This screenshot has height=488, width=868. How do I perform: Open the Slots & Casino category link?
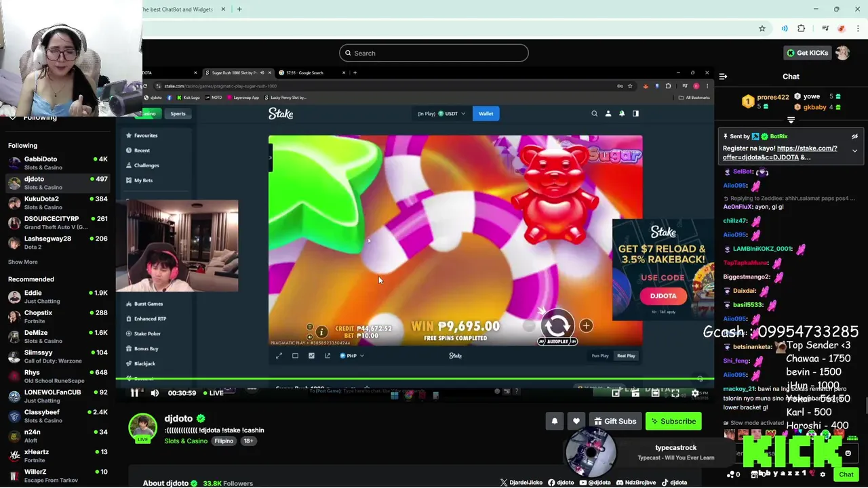click(x=186, y=441)
